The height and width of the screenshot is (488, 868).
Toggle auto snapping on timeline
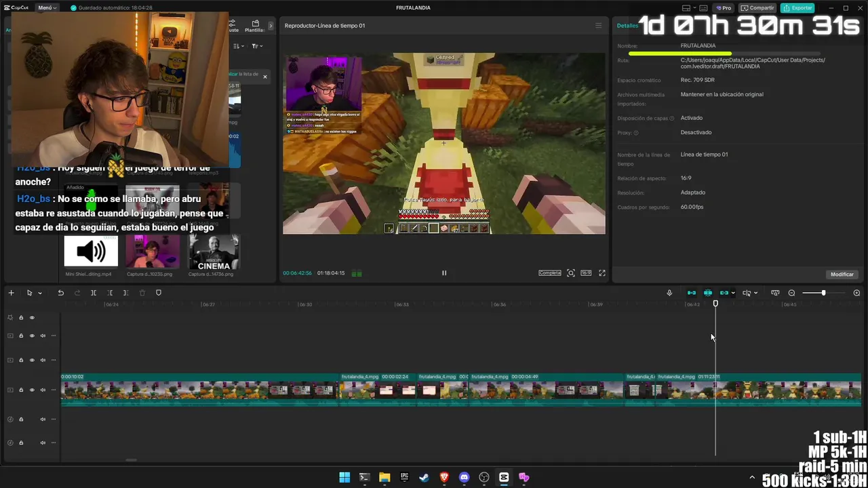tap(708, 293)
